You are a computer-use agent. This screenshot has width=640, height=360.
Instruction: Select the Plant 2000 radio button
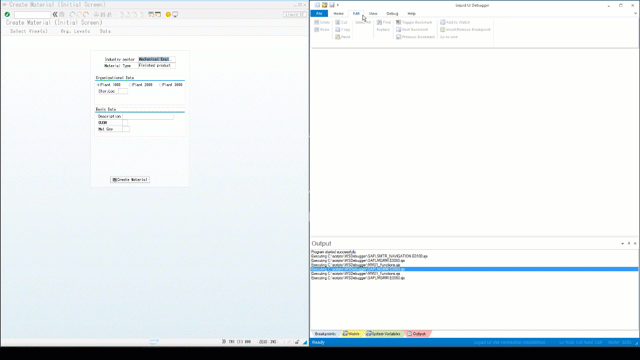(130, 85)
